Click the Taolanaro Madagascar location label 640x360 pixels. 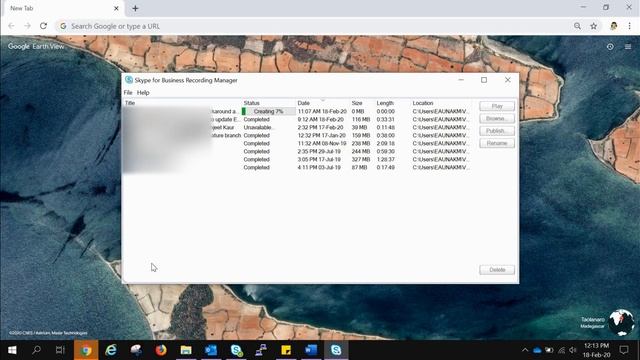593,323
